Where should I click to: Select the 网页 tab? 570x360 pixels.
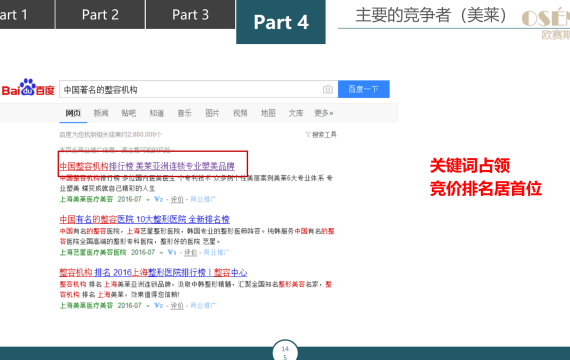coord(73,113)
